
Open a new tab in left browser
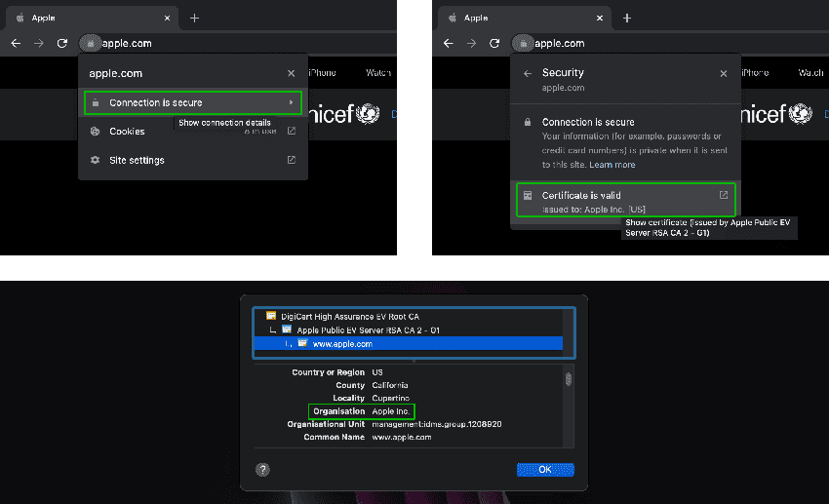194,18
